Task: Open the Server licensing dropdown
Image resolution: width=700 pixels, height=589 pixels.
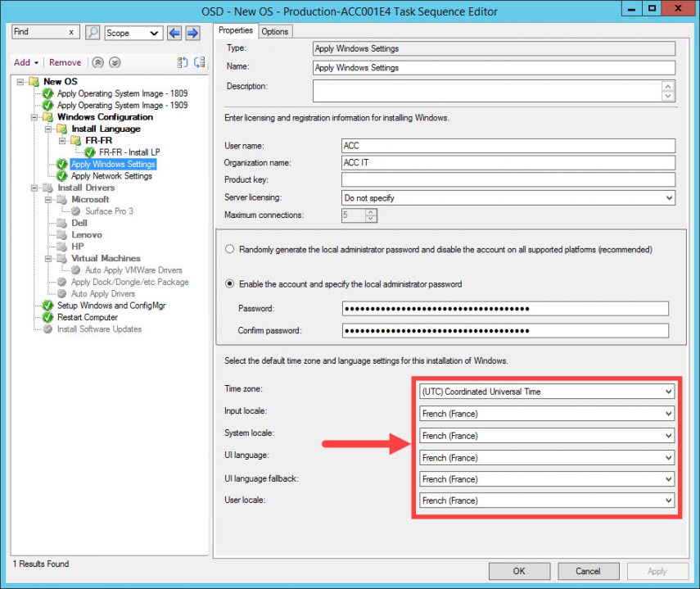Action: click(670, 197)
